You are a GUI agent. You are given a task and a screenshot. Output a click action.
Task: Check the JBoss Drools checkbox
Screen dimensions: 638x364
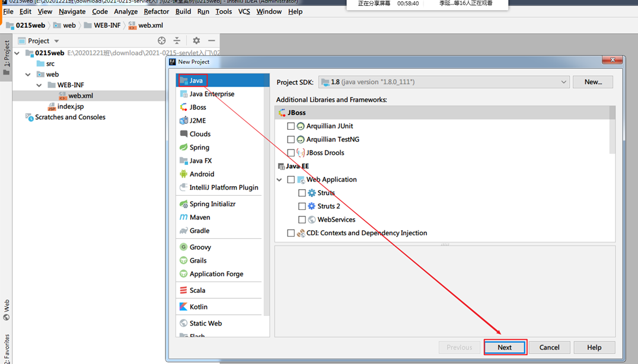pyautogui.click(x=291, y=153)
